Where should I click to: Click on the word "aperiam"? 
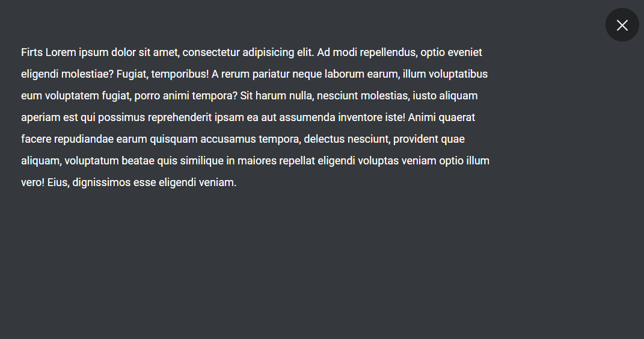[x=41, y=117]
